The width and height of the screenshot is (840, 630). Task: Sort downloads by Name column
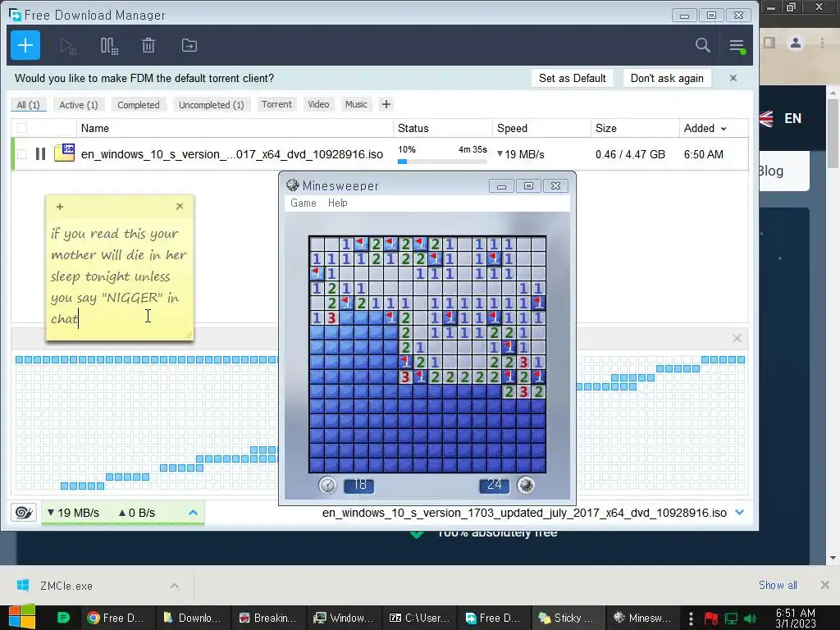click(x=95, y=129)
